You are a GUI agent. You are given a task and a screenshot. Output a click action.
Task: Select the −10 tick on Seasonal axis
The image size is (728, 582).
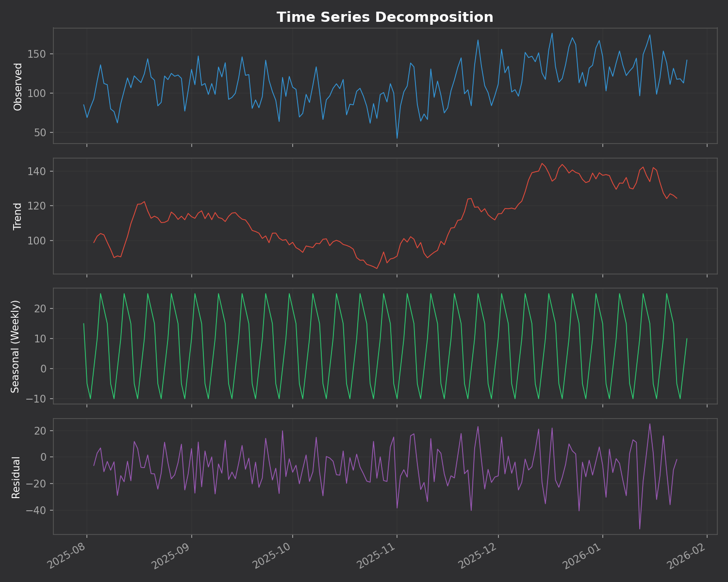click(x=39, y=399)
